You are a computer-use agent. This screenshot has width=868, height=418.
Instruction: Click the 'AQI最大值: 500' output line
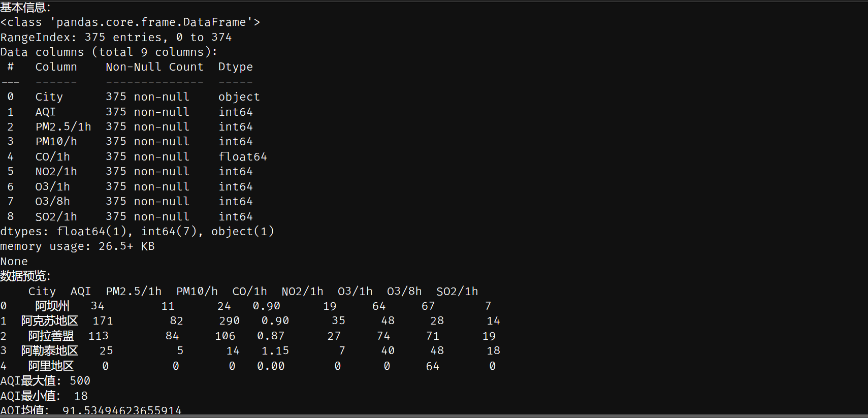tap(45, 381)
